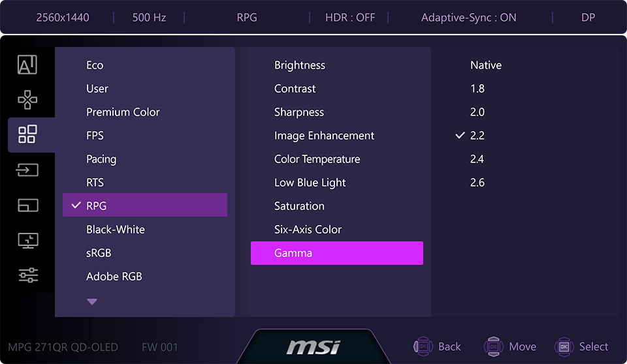The width and height of the screenshot is (627, 364).
Task: Open the Six-Axis Color submenu
Action: [x=308, y=230]
